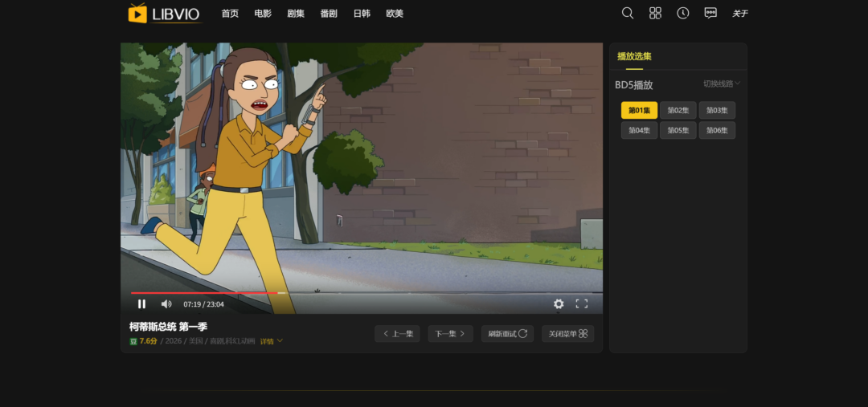The width and height of the screenshot is (868, 407).
Task: Go to previous episode 上一集
Action: tap(397, 334)
